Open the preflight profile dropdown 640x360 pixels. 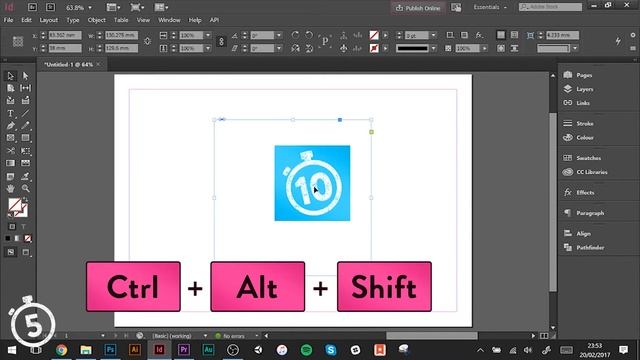[x=205, y=336]
